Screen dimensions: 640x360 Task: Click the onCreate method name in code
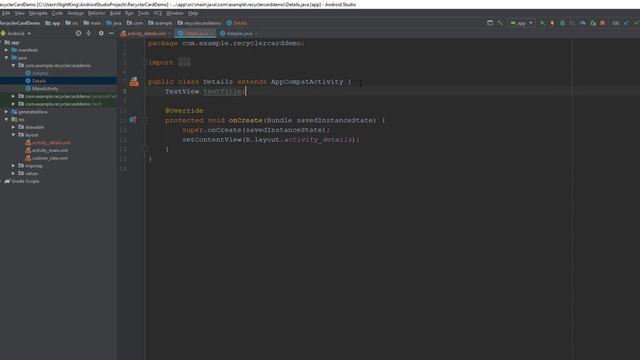(x=245, y=120)
